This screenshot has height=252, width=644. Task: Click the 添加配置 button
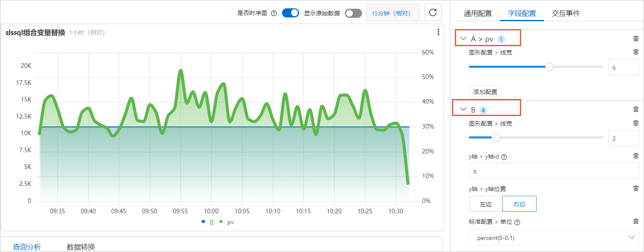coord(485,92)
